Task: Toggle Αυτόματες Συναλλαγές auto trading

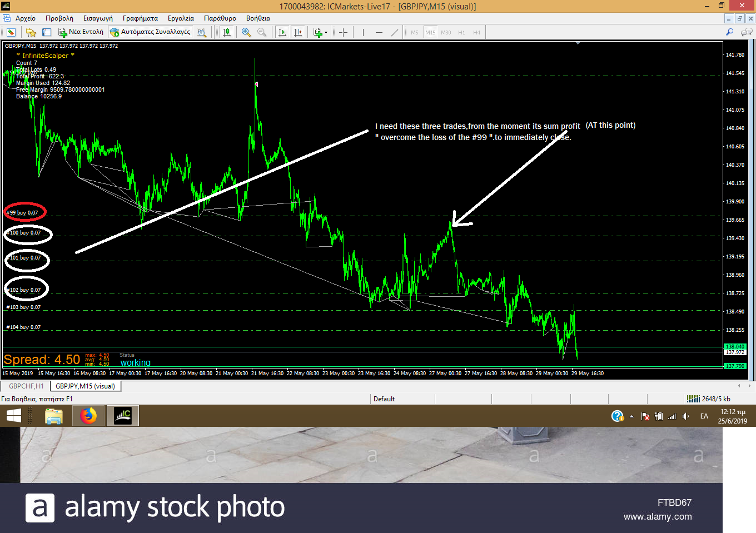Action: tap(150, 32)
